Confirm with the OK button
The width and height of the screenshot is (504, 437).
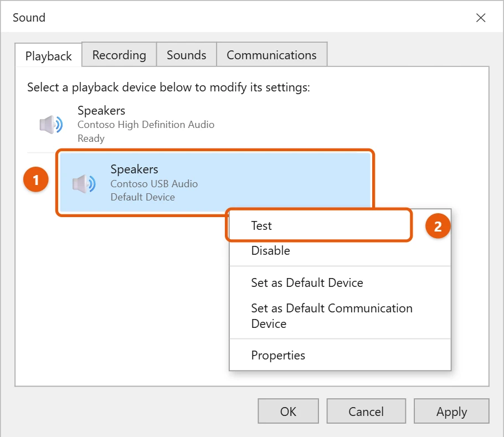pyautogui.click(x=288, y=412)
